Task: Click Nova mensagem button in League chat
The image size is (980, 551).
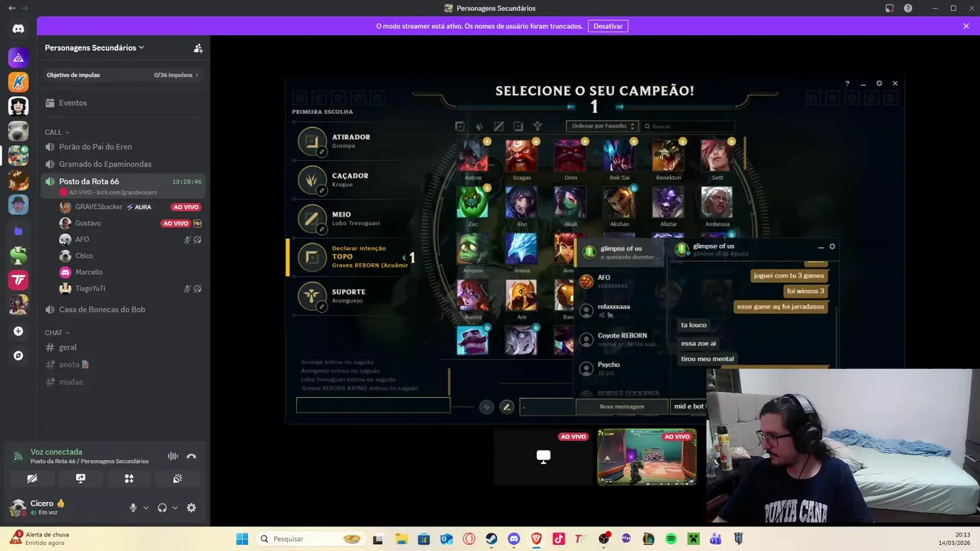Action: click(622, 406)
